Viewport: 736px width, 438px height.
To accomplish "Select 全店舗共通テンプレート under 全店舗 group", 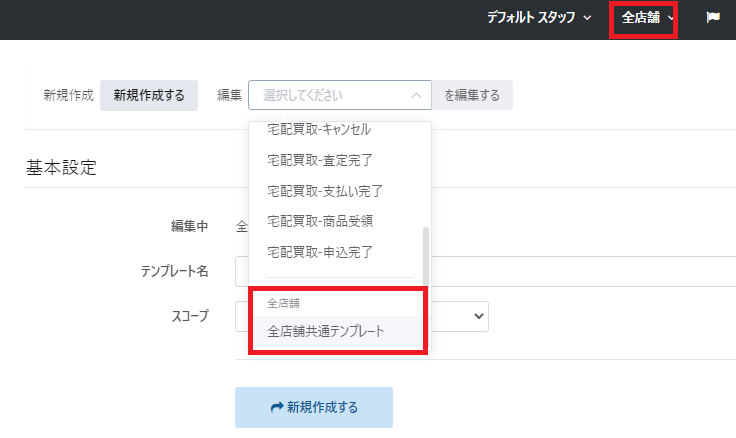I will click(326, 331).
